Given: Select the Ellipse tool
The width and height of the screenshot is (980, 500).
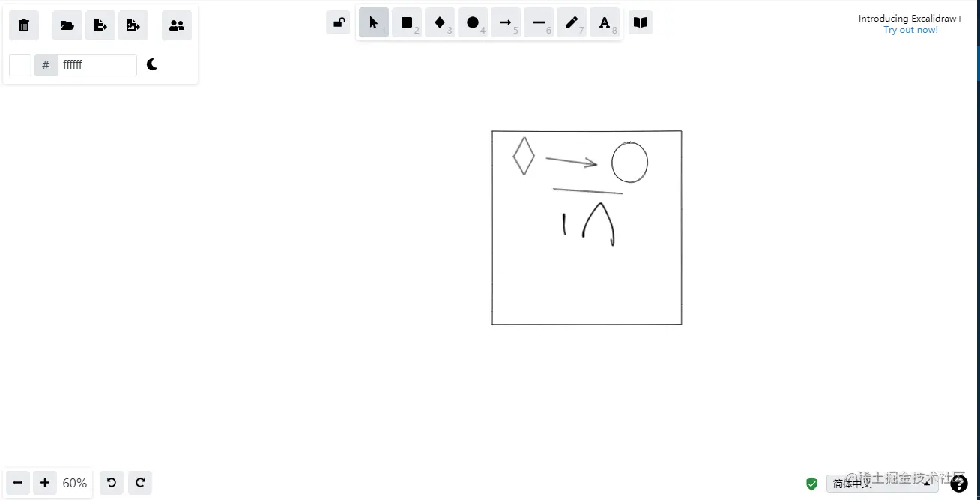Looking at the screenshot, I should point(473,22).
